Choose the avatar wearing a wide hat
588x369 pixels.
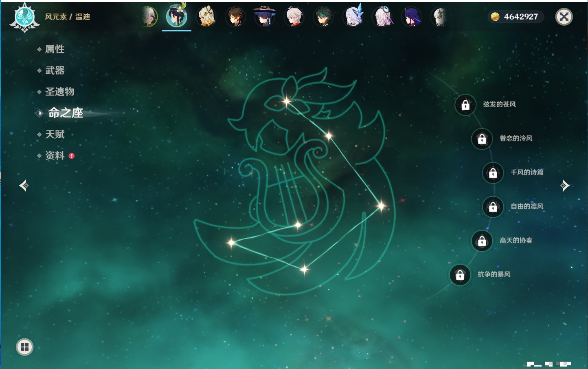(x=265, y=17)
